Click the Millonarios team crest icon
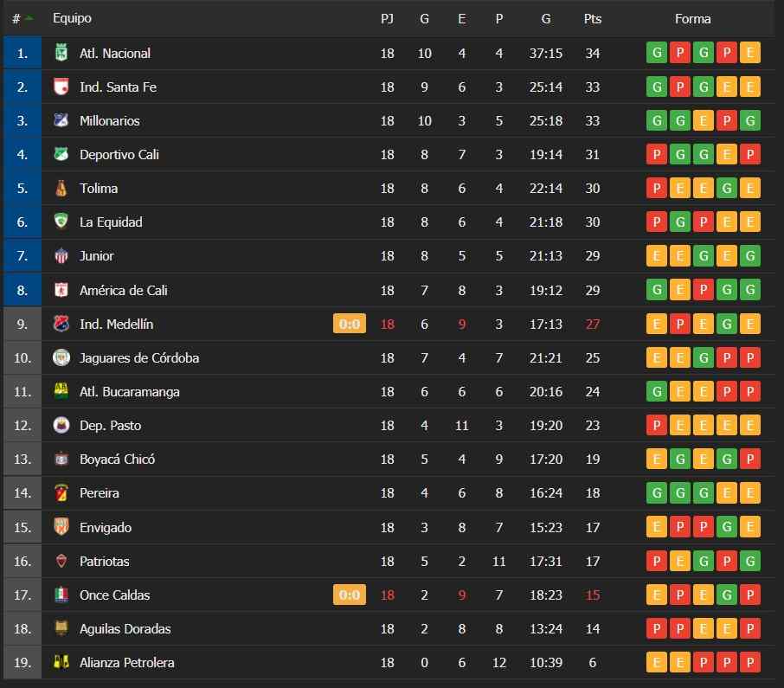 [x=61, y=120]
